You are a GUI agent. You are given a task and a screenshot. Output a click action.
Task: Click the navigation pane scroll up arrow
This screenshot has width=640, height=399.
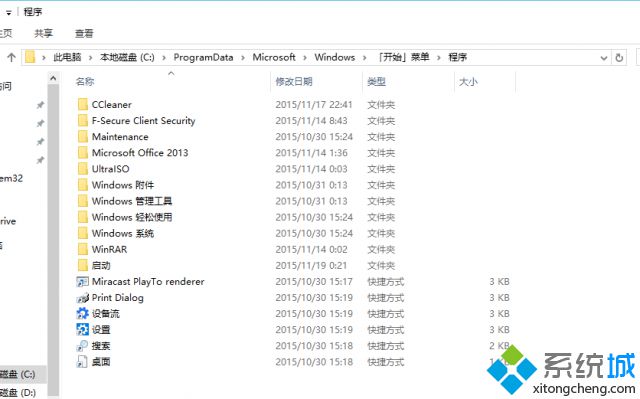[53, 78]
